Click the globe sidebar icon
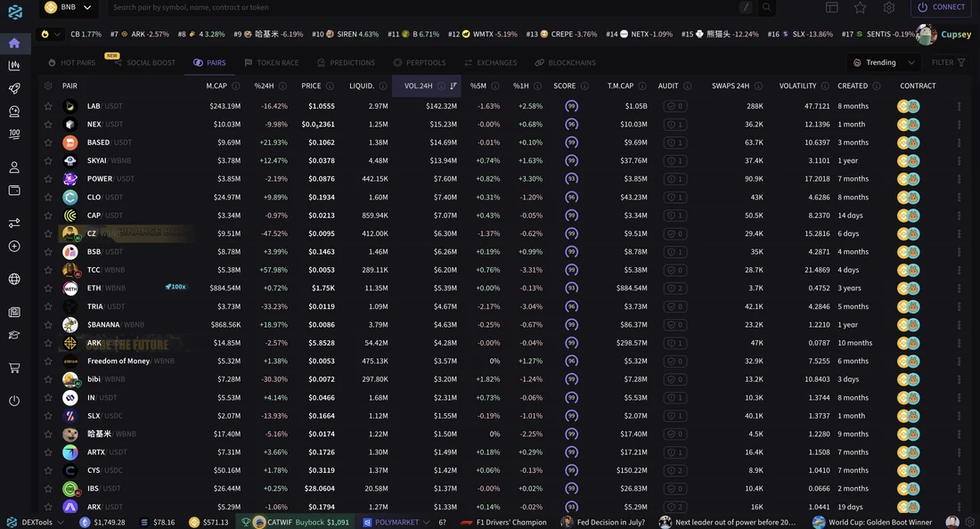This screenshot has width=980, height=529. 14,279
